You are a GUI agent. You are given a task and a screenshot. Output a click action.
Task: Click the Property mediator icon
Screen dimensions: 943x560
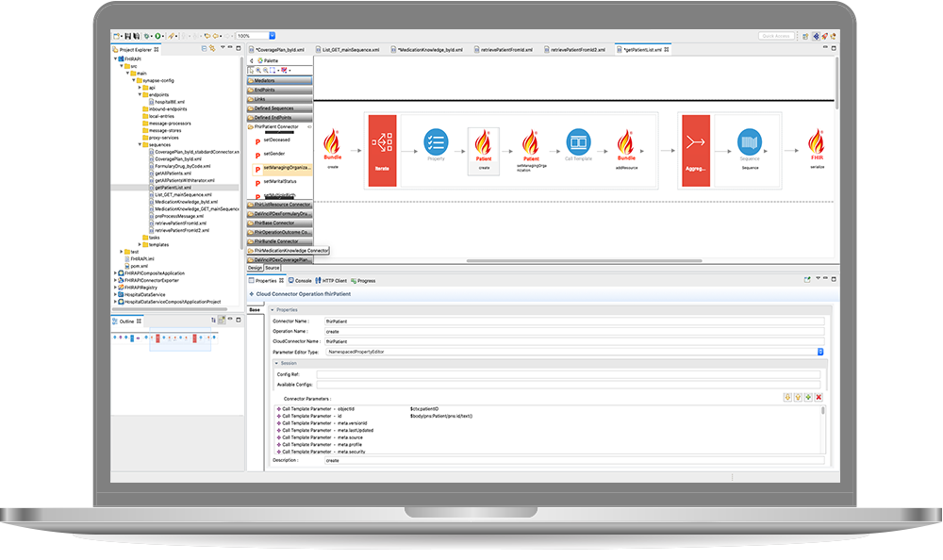[436, 142]
